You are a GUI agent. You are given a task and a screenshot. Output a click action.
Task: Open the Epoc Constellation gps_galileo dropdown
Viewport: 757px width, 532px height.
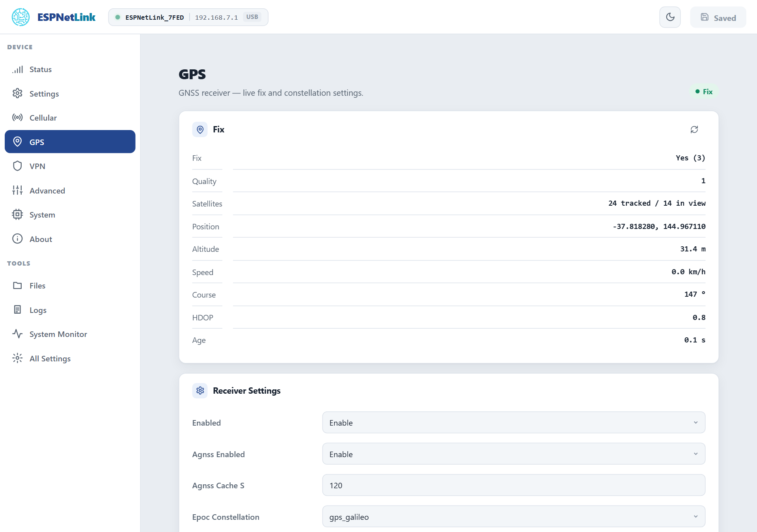[514, 517]
